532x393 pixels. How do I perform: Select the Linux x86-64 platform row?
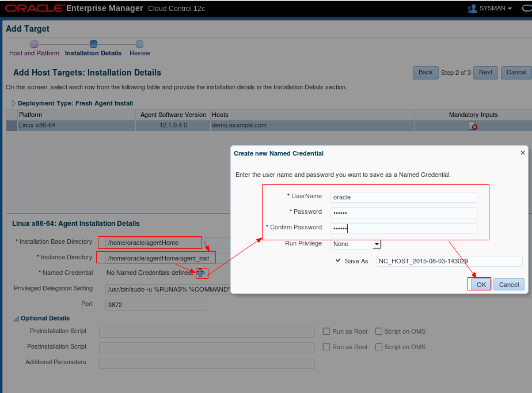coord(269,126)
